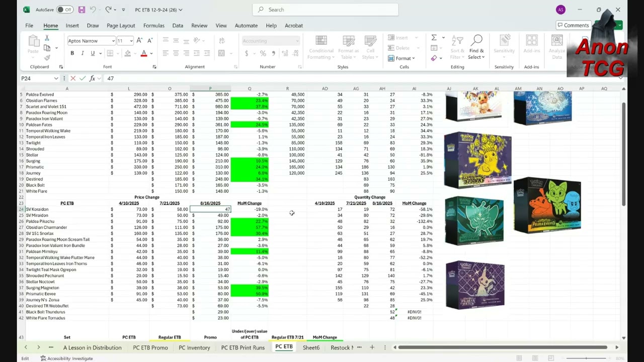
Task: Click the AutoSum sigma icon
Action: tap(434, 38)
